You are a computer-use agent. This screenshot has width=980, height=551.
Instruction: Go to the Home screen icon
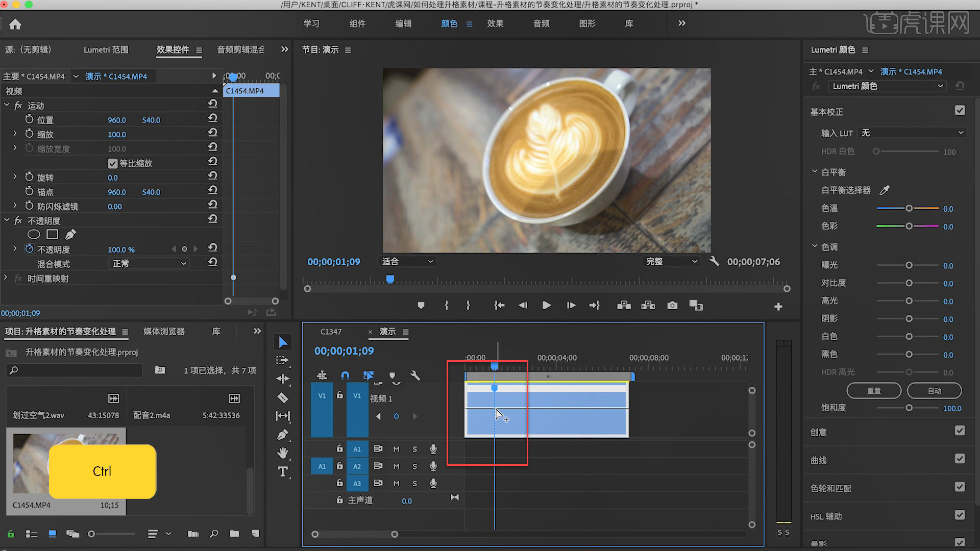[x=15, y=24]
